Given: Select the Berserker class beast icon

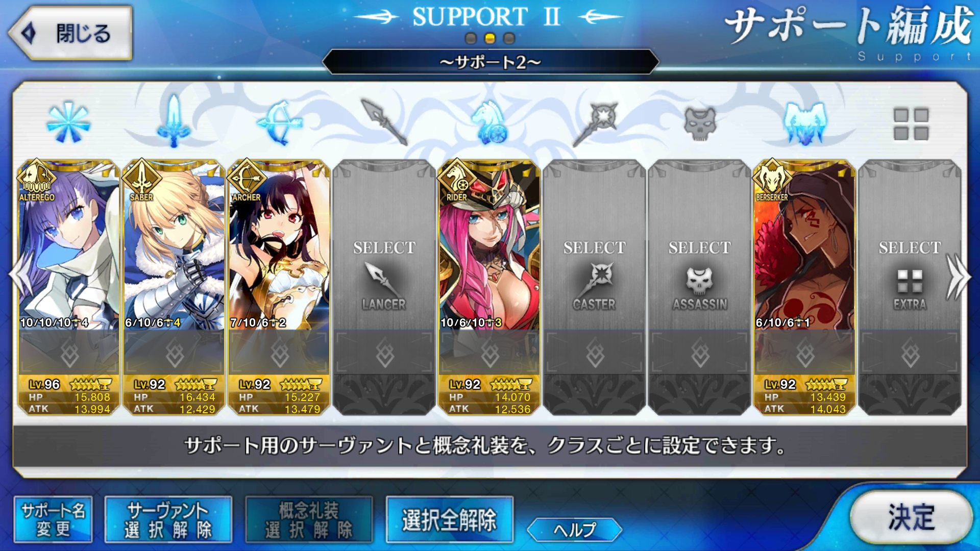Looking at the screenshot, I should (x=804, y=123).
